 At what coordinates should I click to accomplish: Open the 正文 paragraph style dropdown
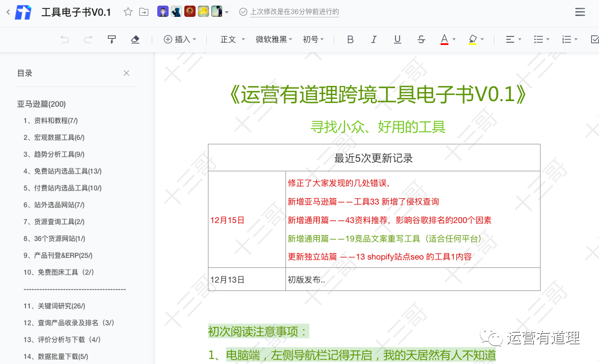point(233,39)
